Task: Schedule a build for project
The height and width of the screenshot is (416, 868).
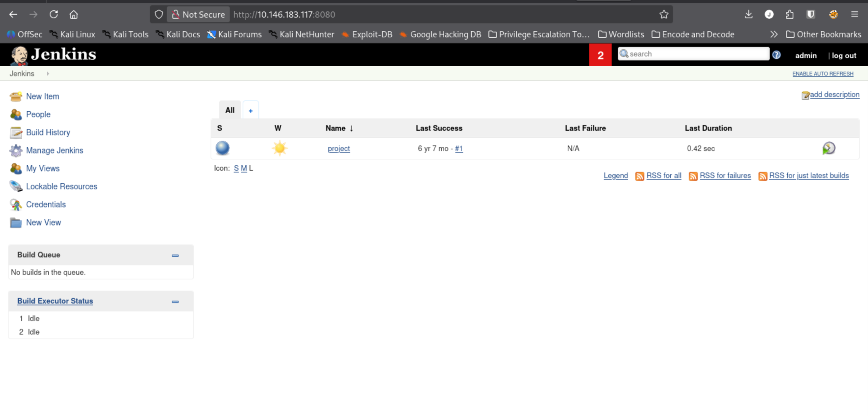Action: 828,148
